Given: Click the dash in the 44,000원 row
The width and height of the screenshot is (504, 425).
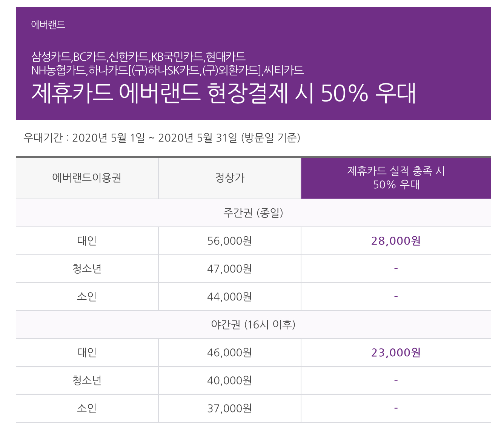Looking at the screenshot, I should (x=396, y=296).
